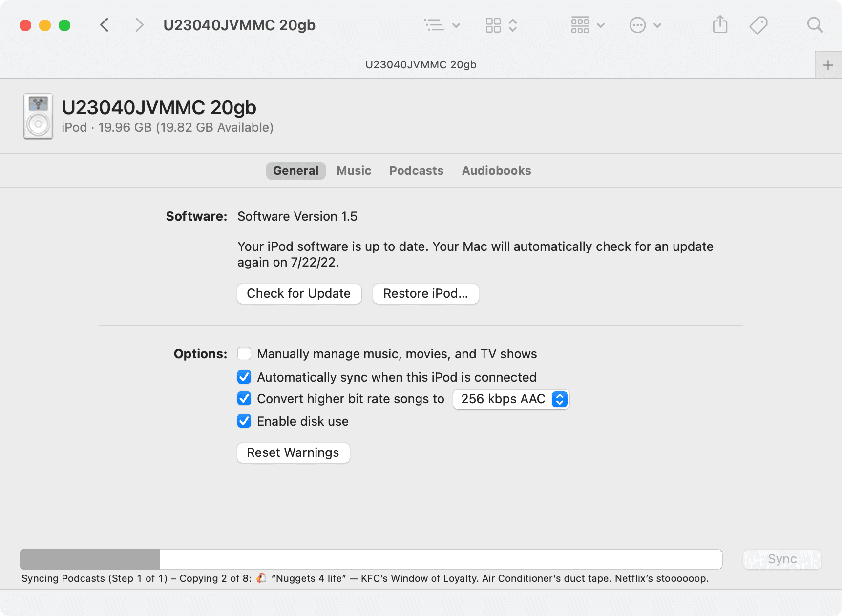The width and height of the screenshot is (842, 616).
Task: Click the Restore iPod button
Action: [425, 293]
